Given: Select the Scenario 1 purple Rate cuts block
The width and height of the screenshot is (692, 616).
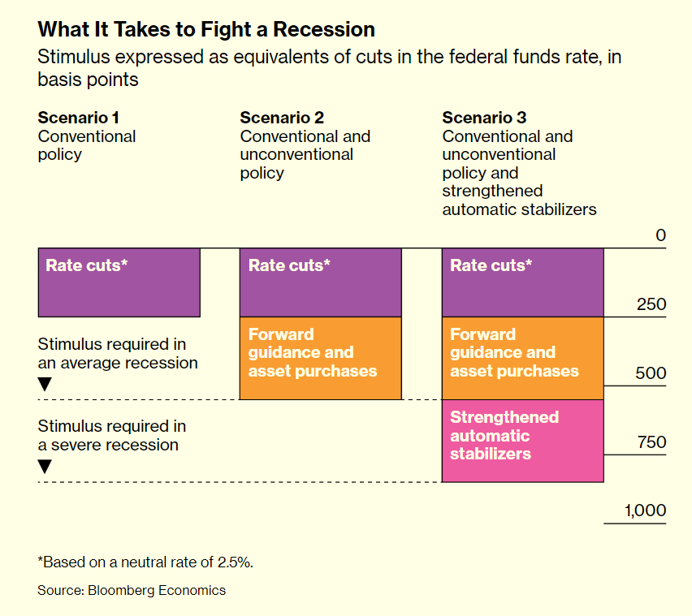Looking at the screenshot, I should [x=119, y=282].
